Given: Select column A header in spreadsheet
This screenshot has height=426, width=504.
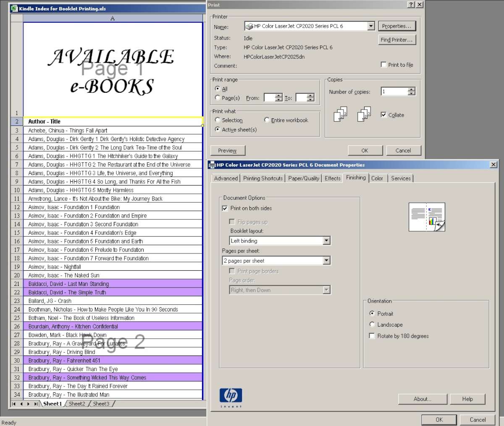Looking at the screenshot, I should pyautogui.click(x=113, y=18).
